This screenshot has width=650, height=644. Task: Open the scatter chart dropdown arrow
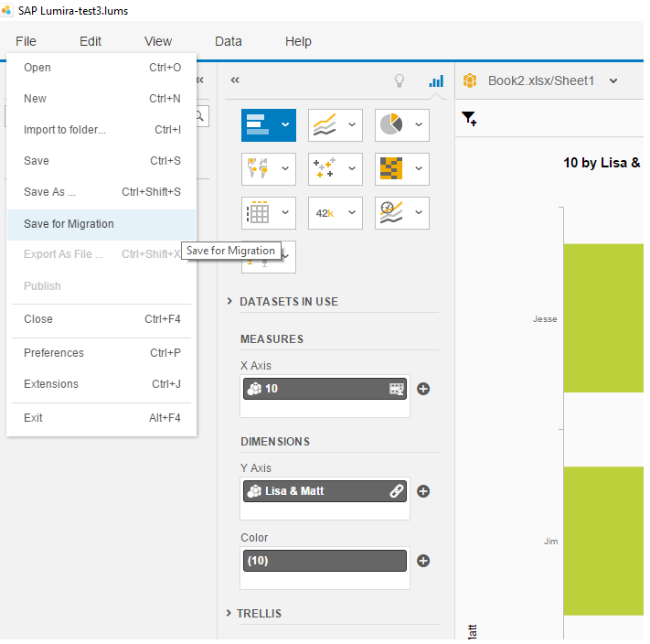[x=352, y=168]
